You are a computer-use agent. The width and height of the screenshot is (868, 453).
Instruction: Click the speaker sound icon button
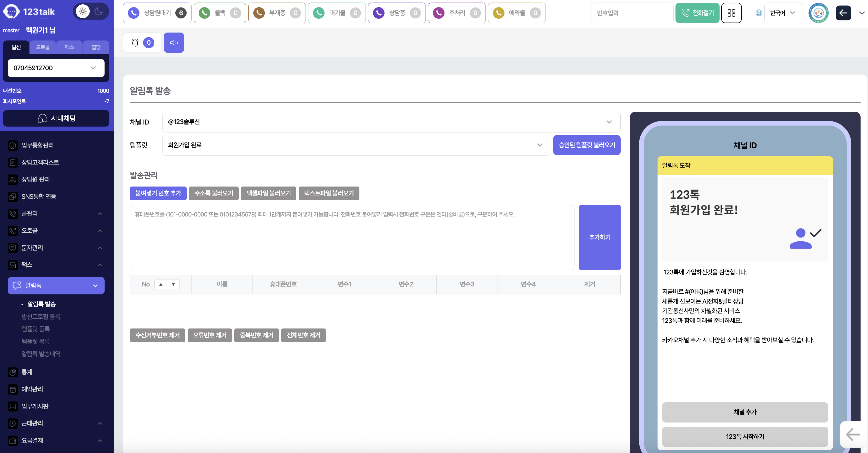tap(174, 43)
